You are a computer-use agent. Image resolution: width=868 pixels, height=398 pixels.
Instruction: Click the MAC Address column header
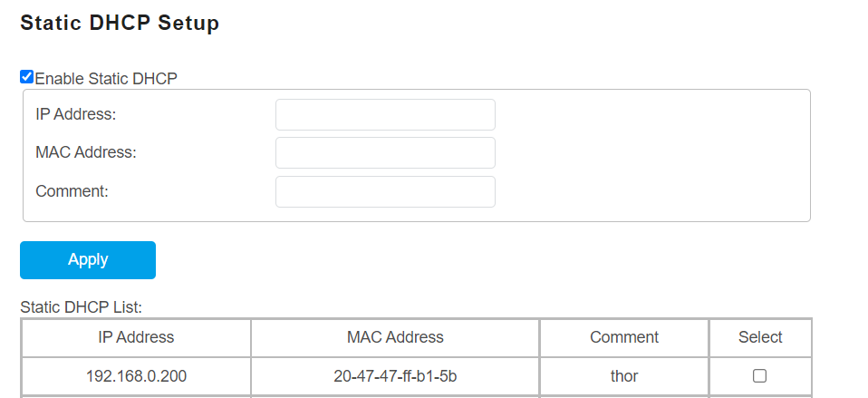(395, 337)
